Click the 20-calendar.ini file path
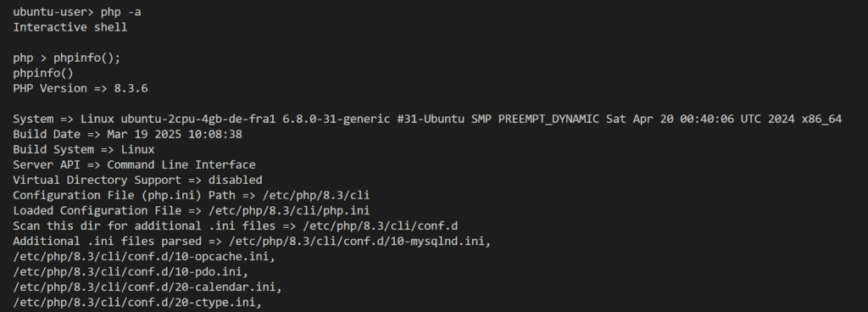Screen dimensions: 868x312 pos(147,287)
